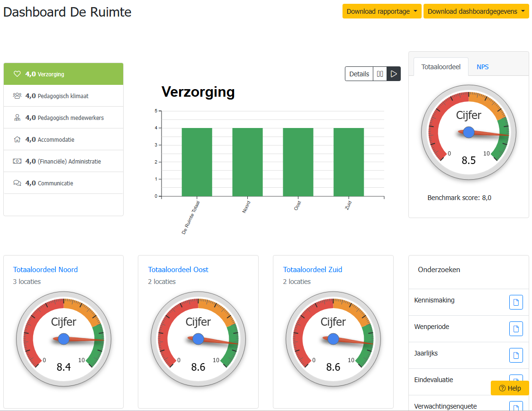This screenshot has height=411, width=532.
Task: Expand the Download rapportage dropdown
Action: (381, 11)
